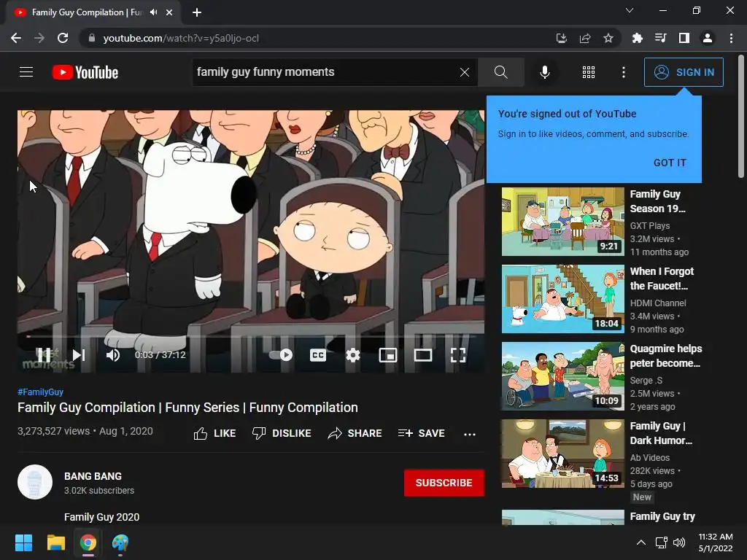Bookmark this tab with star icon

(x=608, y=38)
